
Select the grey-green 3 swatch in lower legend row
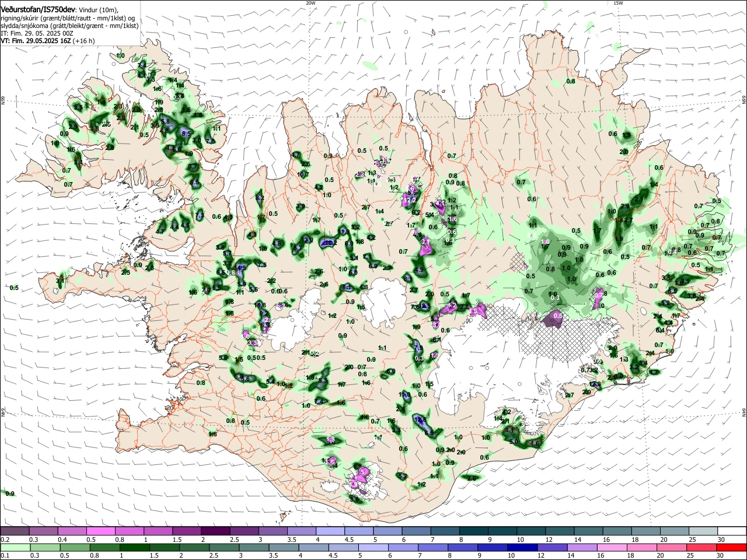(254, 547)
